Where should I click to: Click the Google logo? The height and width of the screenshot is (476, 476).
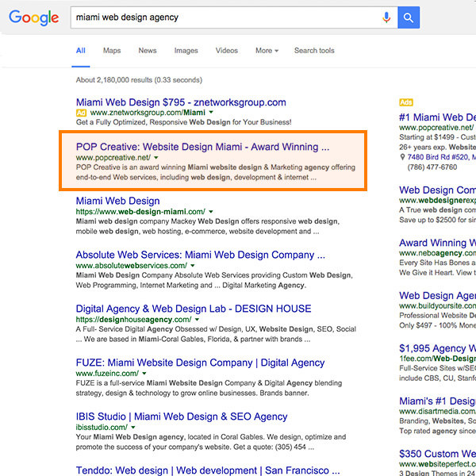pyautogui.click(x=33, y=17)
